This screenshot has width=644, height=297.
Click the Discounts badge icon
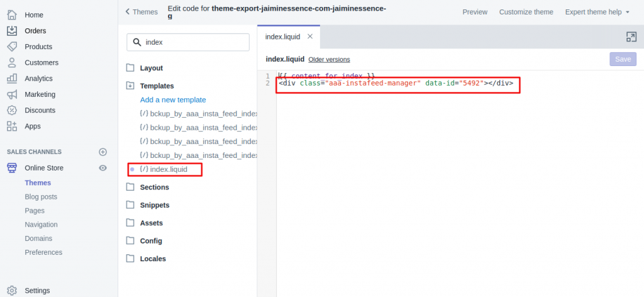pos(12,110)
